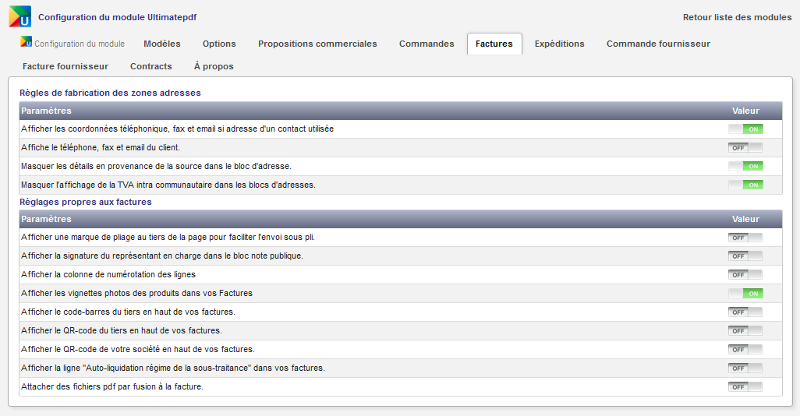Click the small icon beside Configuration du module
The width and height of the screenshot is (800, 416).
26,44
